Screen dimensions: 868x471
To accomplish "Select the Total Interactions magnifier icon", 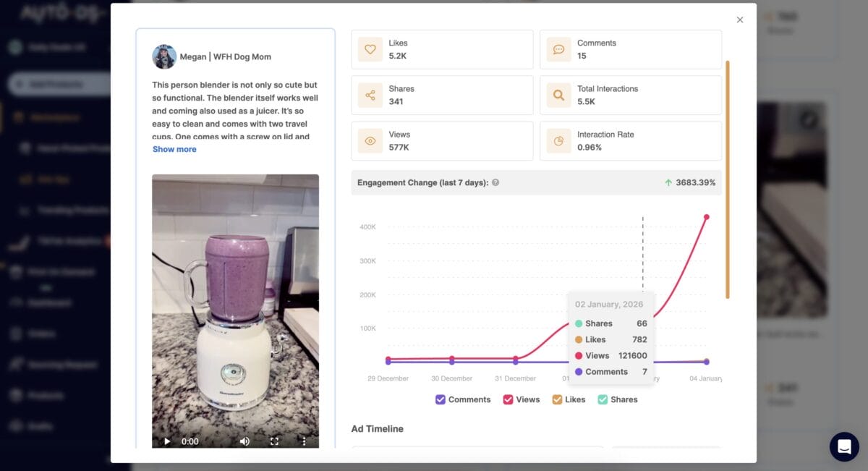I will pyautogui.click(x=558, y=95).
